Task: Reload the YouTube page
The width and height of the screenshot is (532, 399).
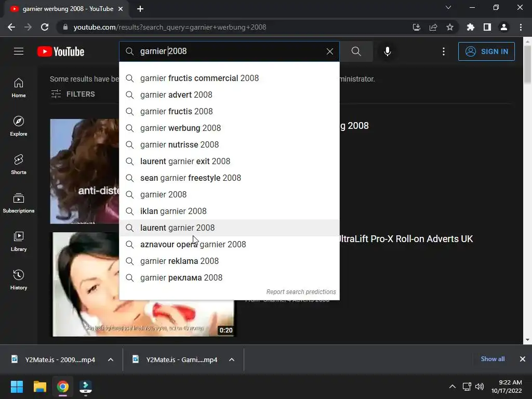Action: click(45, 27)
